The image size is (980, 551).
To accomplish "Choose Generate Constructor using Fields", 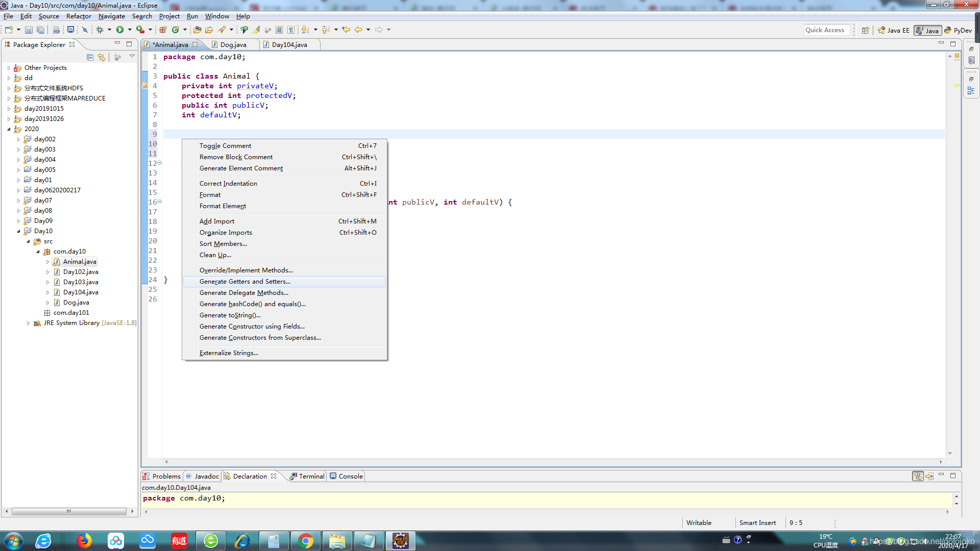I will click(x=284, y=327).
